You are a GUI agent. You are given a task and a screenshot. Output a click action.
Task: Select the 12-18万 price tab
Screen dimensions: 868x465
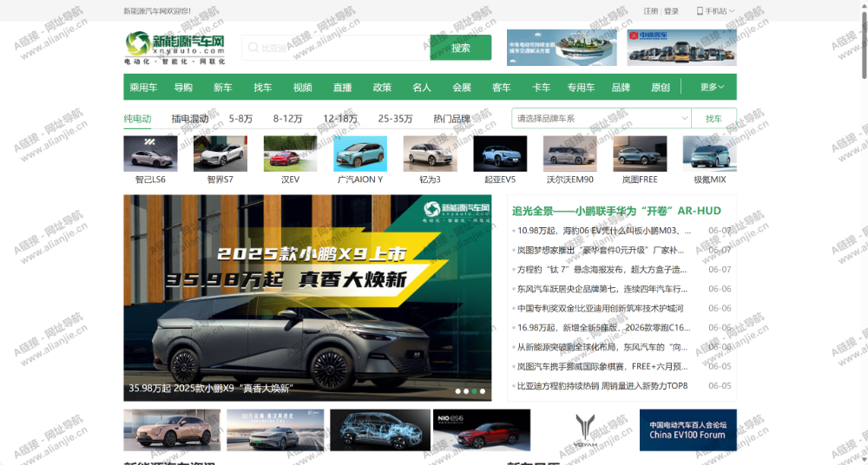tap(340, 119)
